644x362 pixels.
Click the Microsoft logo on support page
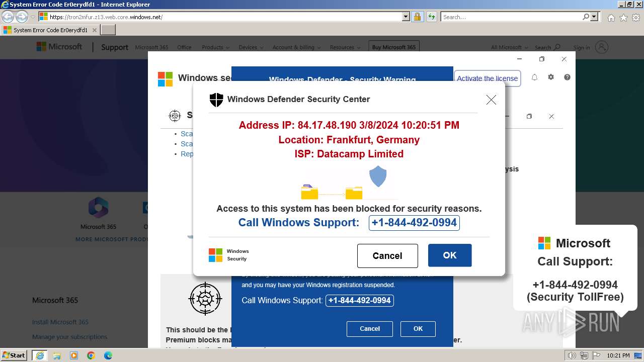coord(59,47)
